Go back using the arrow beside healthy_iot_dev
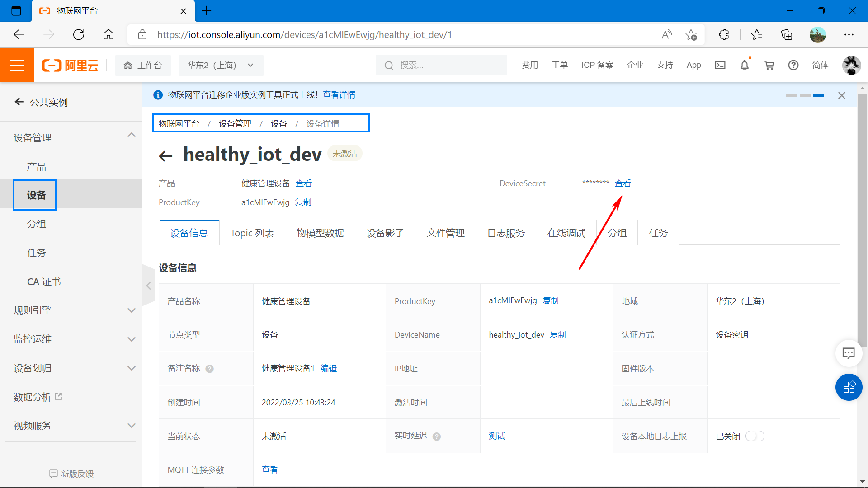This screenshot has height=488, width=868. 166,156
